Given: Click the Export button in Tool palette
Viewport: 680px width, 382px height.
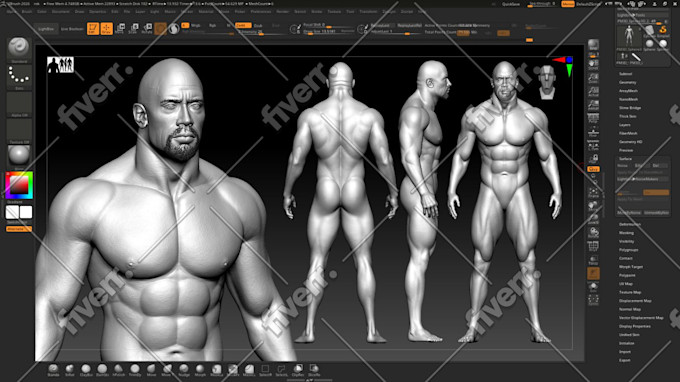Looking at the screenshot, I should point(624,360).
